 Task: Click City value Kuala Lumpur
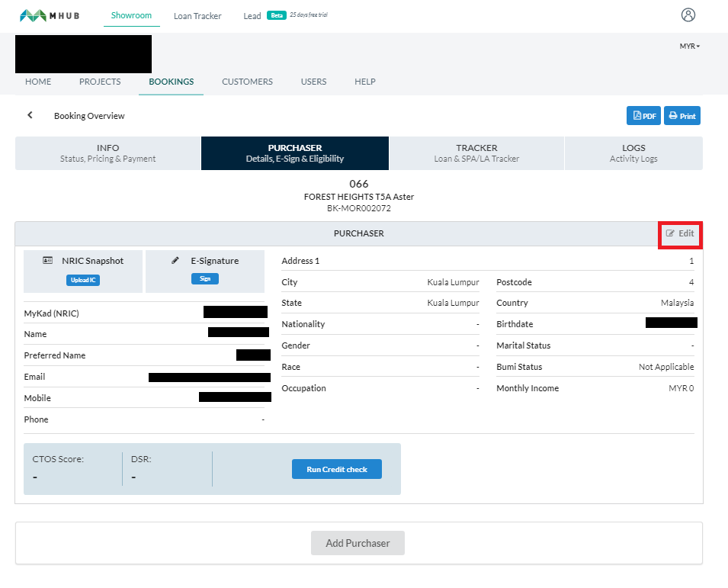(x=453, y=282)
